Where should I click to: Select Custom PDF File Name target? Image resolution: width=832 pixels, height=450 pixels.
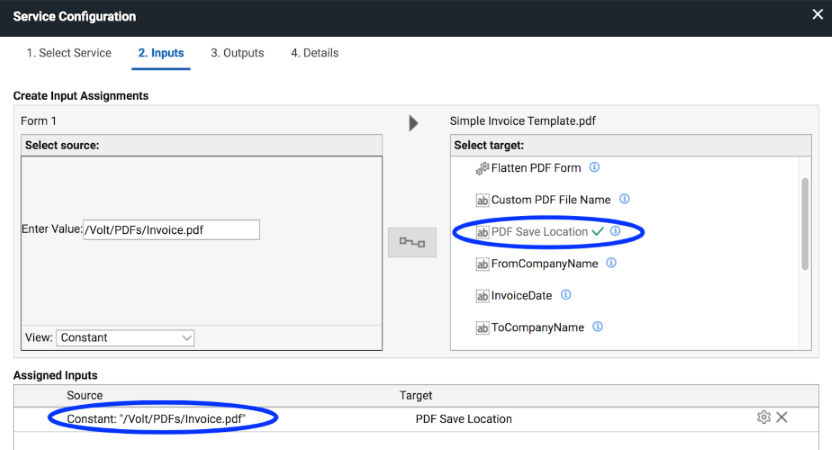tap(550, 200)
